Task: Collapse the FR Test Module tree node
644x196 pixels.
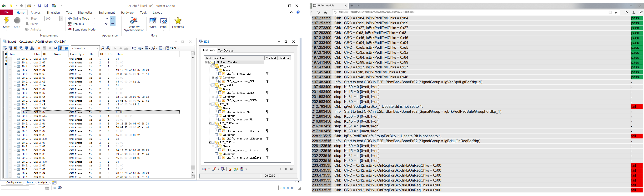Action: pyautogui.click(x=206, y=62)
